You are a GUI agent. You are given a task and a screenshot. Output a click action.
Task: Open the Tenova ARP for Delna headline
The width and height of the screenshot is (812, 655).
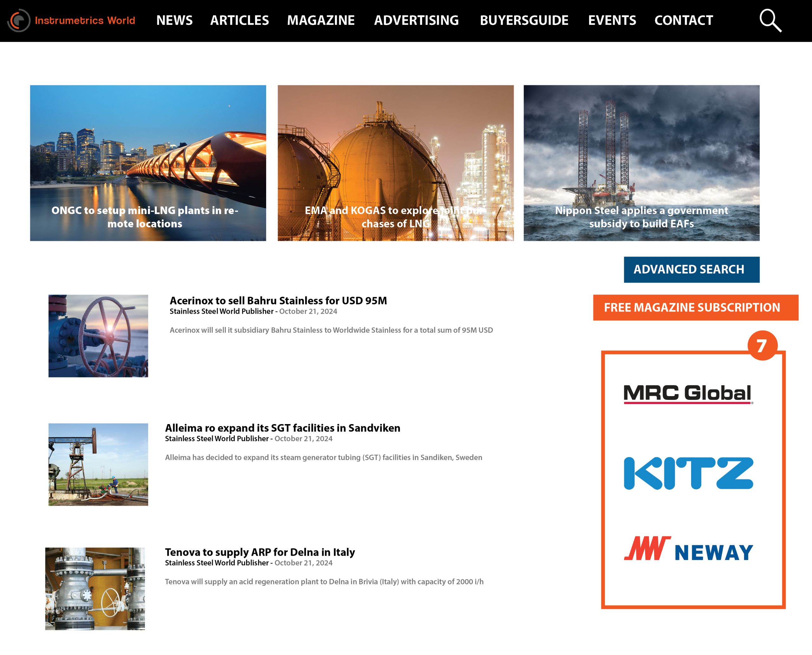(x=259, y=552)
